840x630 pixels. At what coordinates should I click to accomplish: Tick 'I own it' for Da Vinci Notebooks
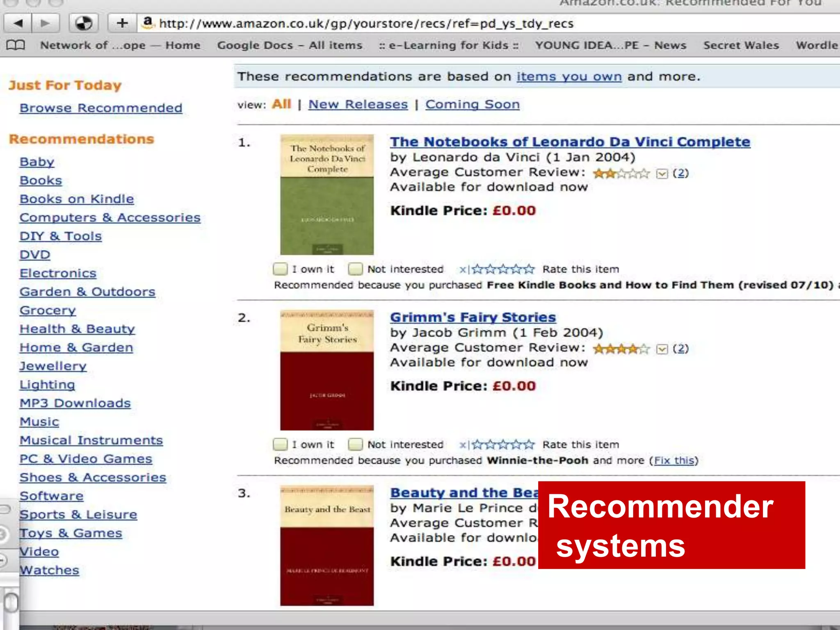click(x=280, y=269)
